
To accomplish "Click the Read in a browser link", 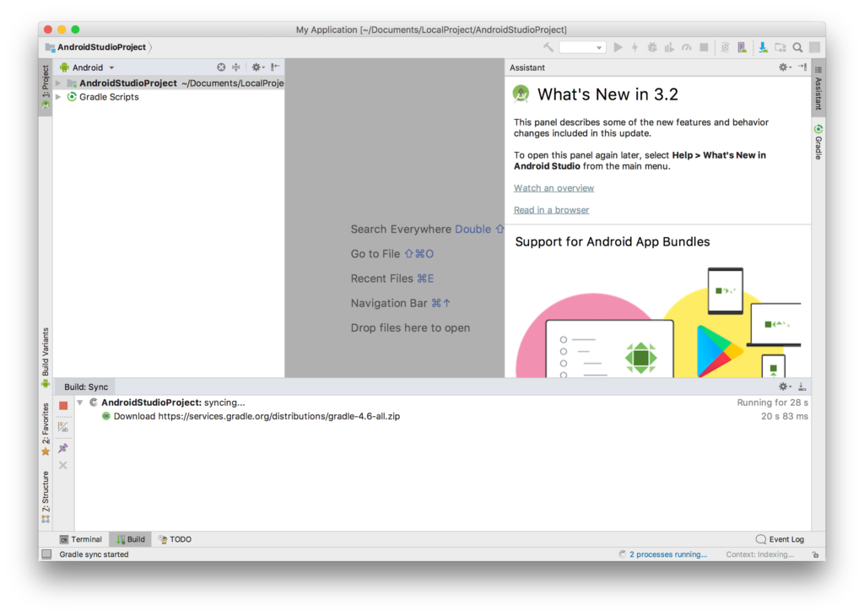I will (551, 210).
